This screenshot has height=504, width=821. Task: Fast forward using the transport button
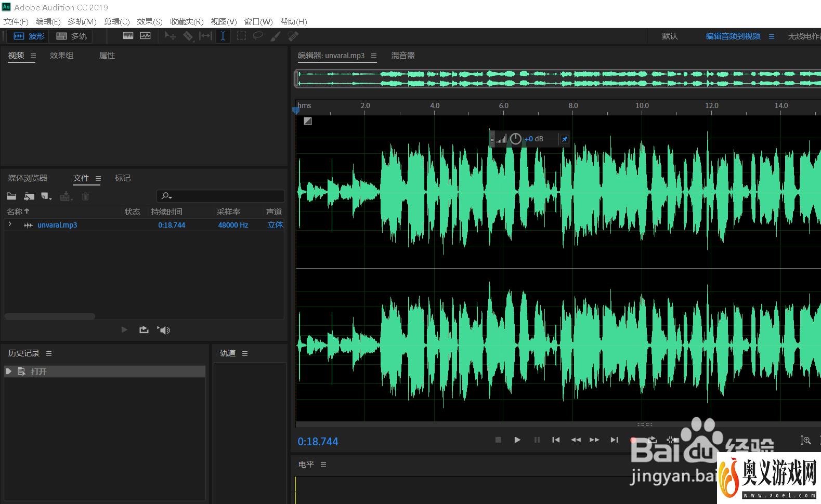coord(594,440)
